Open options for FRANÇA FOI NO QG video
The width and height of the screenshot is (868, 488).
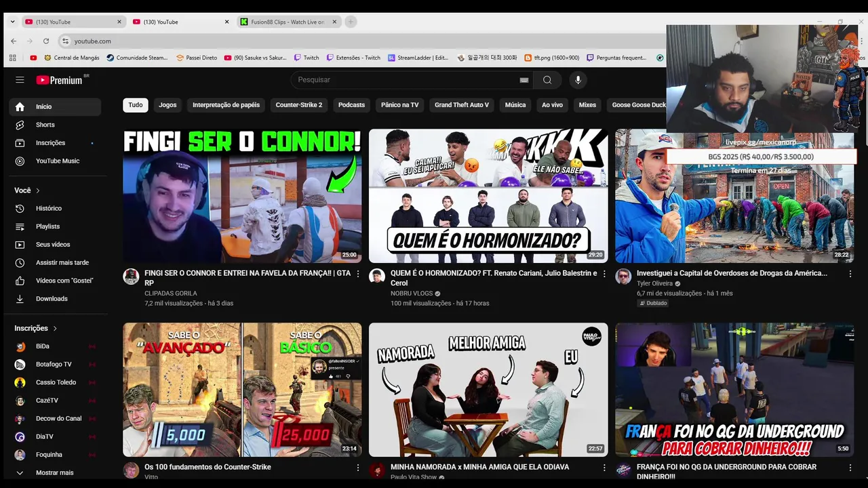click(x=850, y=468)
